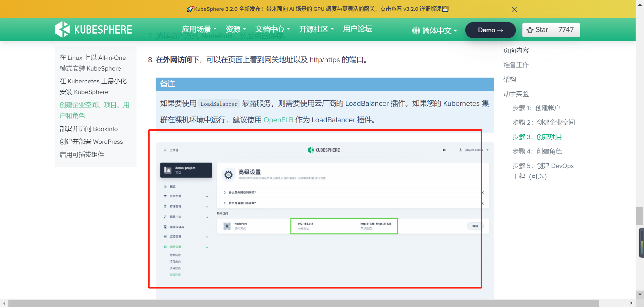The width and height of the screenshot is (644, 307).
Task: Click the star icon on the Star button
Action: (x=530, y=30)
